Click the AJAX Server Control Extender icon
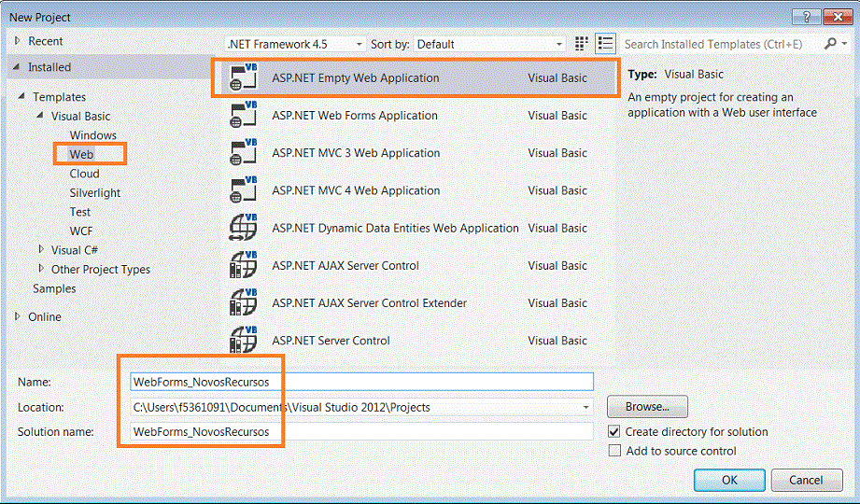Image resolution: width=860 pixels, height=504 pixels. [x=244, y=302]
